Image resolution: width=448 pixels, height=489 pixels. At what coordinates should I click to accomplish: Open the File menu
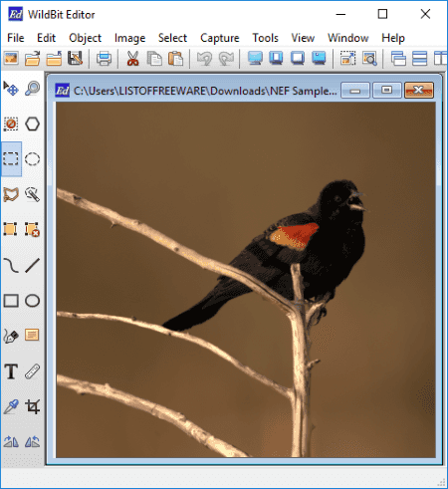16,38
